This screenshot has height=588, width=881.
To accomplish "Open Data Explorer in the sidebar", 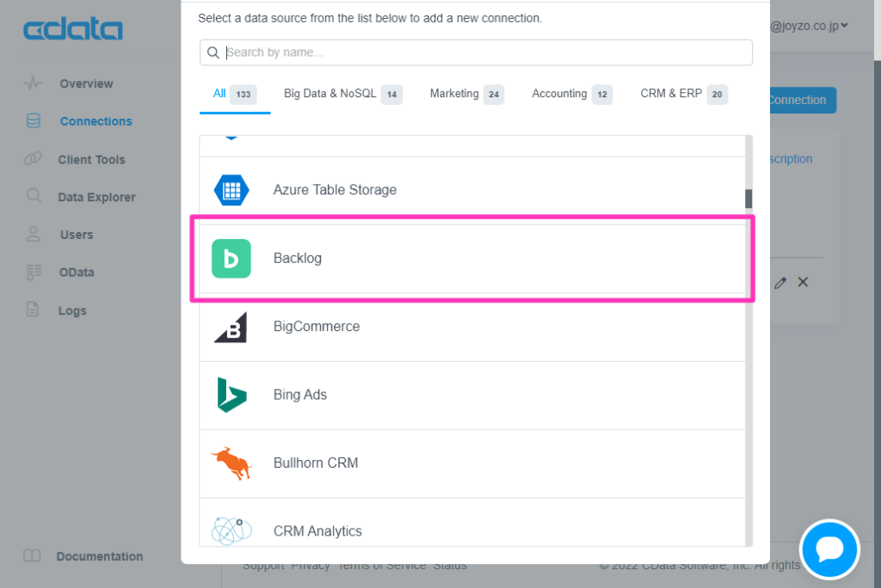I will coord(96,197).
